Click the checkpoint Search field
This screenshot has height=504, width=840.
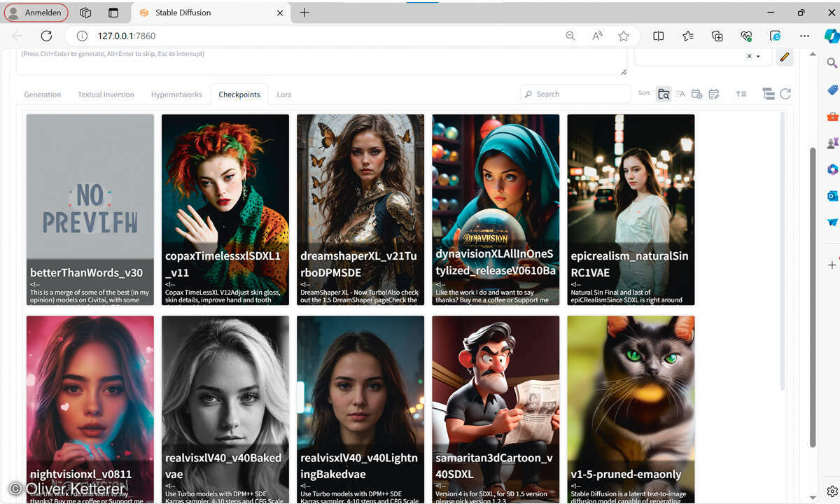point(576,94)
